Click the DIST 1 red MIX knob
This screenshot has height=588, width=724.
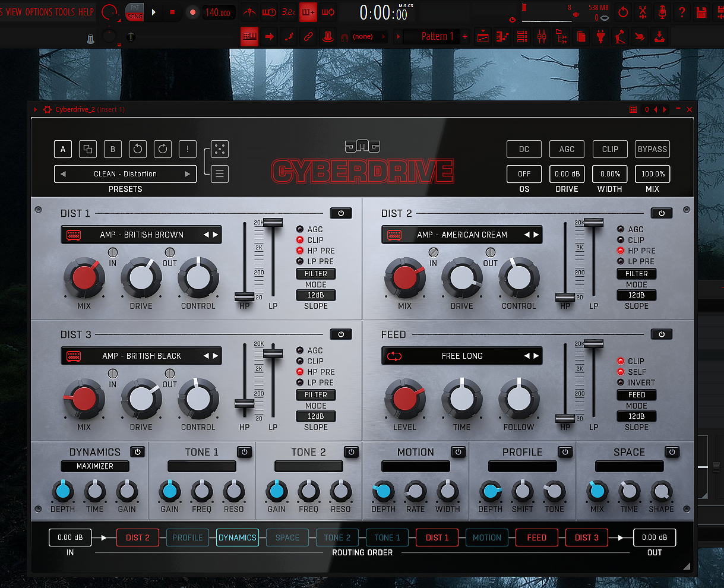84,278
